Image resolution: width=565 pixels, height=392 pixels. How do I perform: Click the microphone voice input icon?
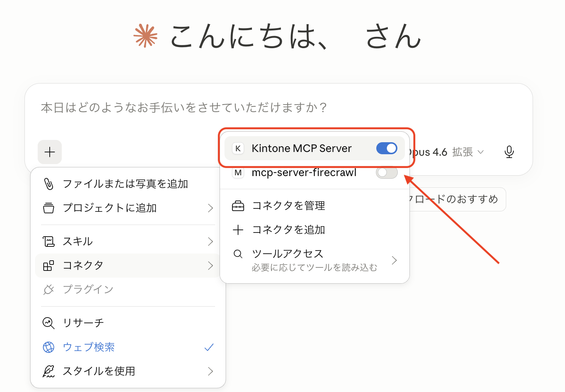[509, 152]
